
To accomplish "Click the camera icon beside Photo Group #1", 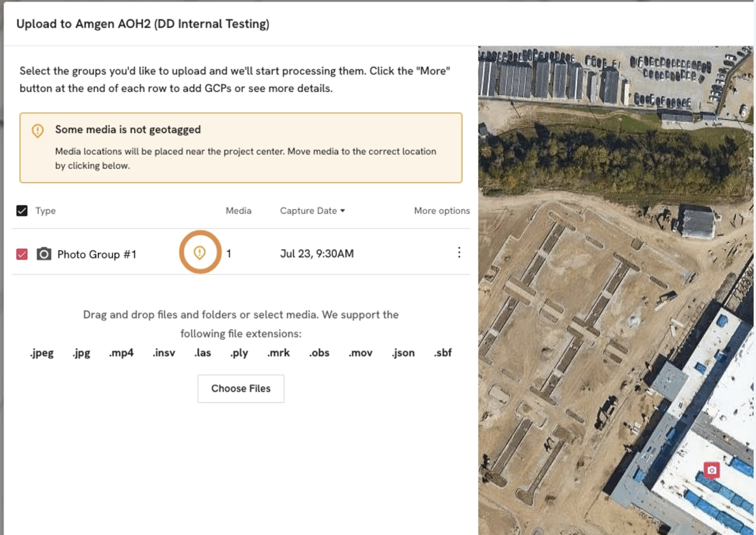I will pos(44,254).
